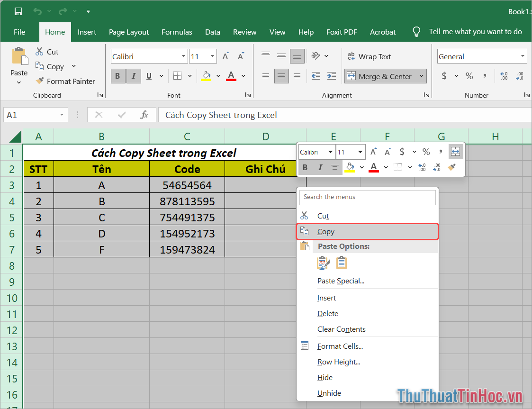This screenshot has height=409, width=532.
Task: Choose Clear Contents from the context menu
Action: (x=341, y=329)
